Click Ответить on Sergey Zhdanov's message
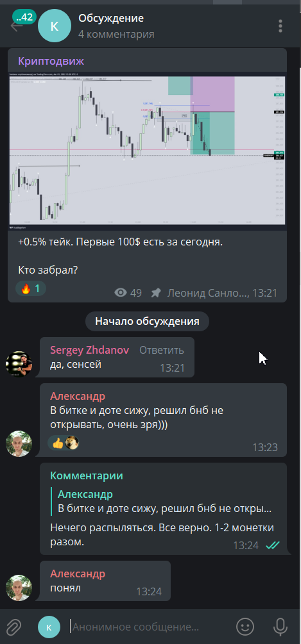This screenshot has height=644, width=301. [162, 350]
